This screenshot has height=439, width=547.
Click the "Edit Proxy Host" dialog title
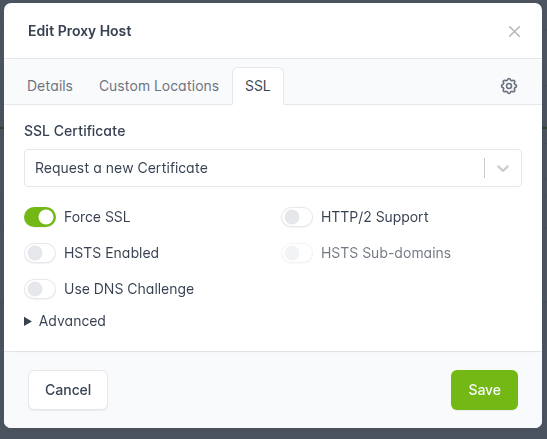tap(80, 31)
